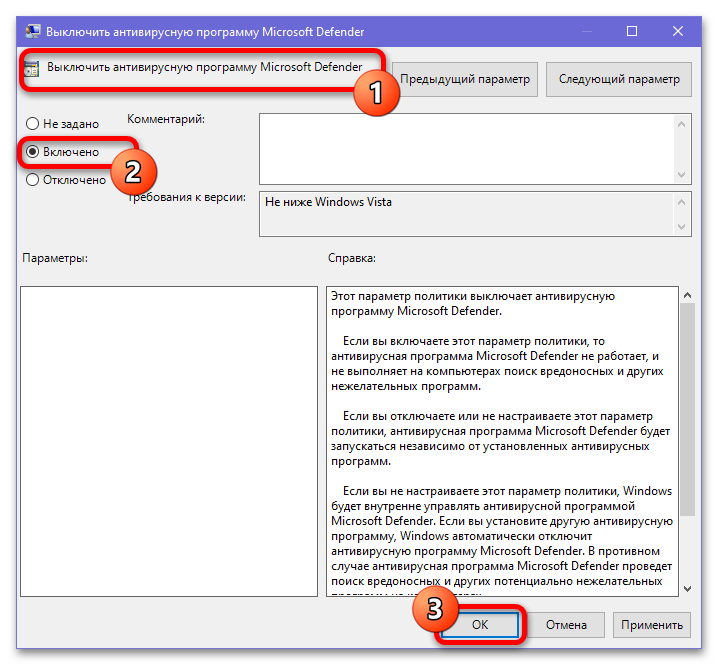Click help text scroll down arrow
The image size is (718, 665).
click(x=687, y=589)
